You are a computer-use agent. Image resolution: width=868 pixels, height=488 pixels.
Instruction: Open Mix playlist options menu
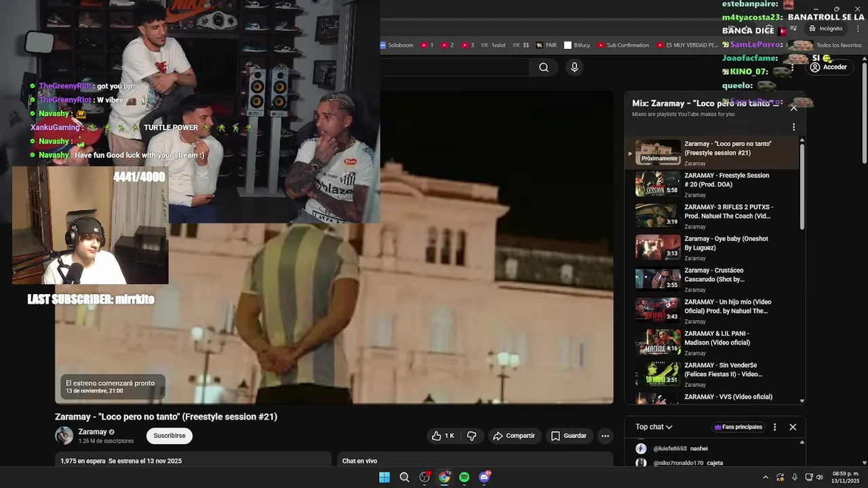[793, 127]
